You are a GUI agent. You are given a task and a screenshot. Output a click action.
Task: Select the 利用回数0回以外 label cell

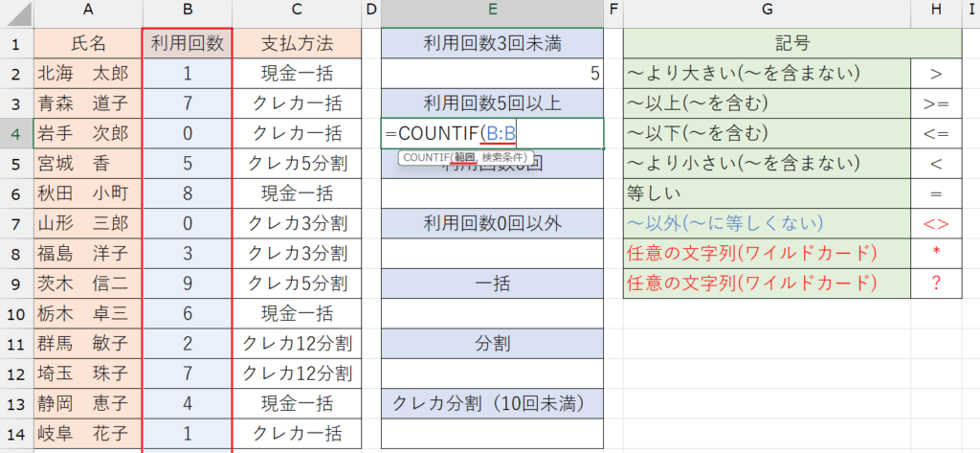pos(493,224)
